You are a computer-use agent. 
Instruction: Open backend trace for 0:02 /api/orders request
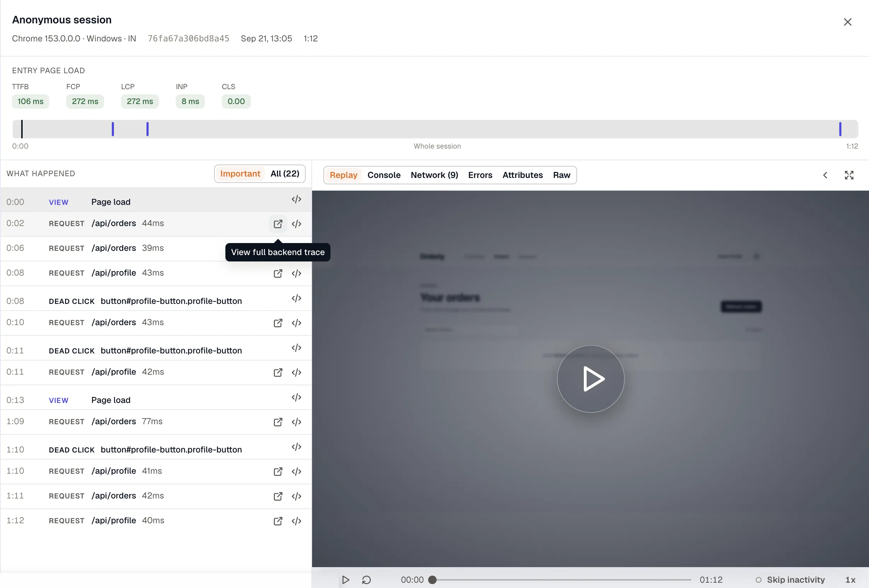pyautogui.click(x=278, y=224)
